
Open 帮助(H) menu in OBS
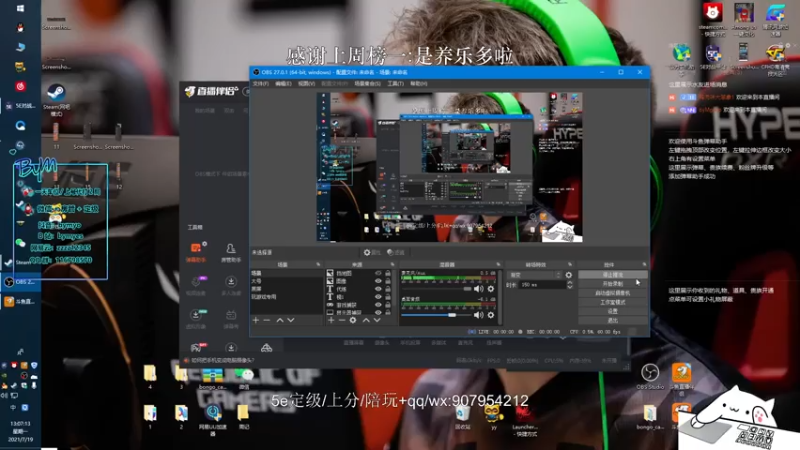pyautogui.click(x=419, y=84)
